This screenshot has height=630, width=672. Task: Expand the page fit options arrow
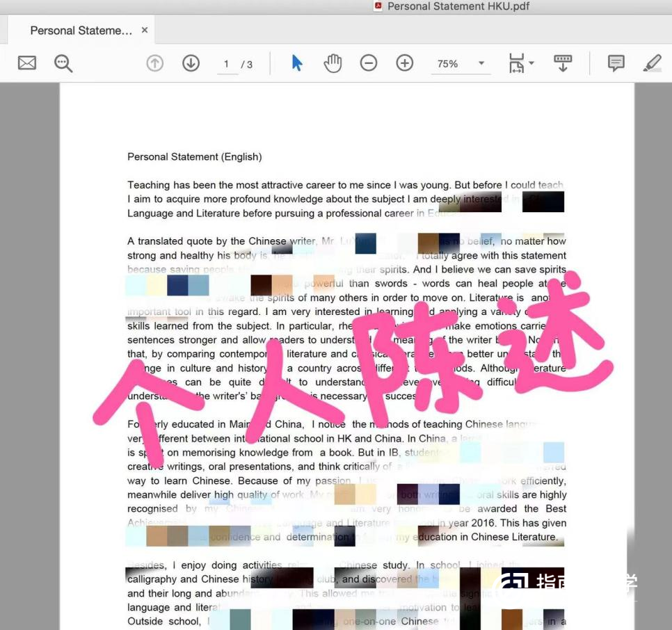pyautogui.click(x=531, y=63)
